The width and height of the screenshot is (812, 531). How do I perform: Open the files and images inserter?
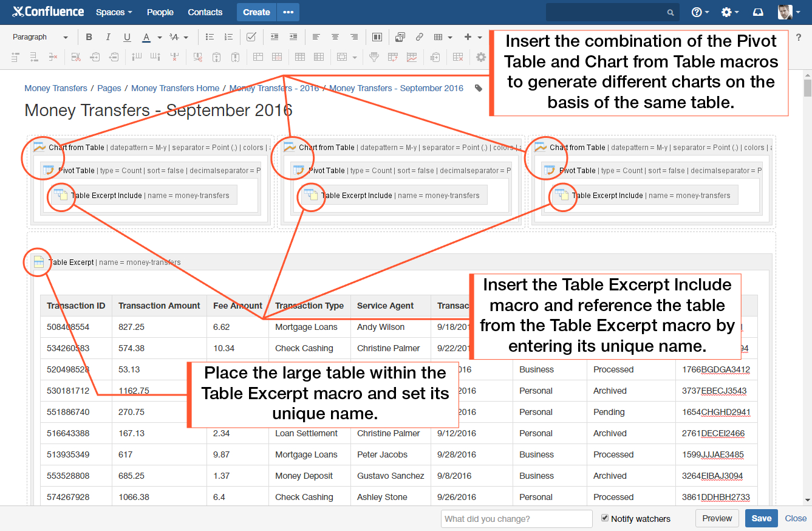[x=400, y=36]
